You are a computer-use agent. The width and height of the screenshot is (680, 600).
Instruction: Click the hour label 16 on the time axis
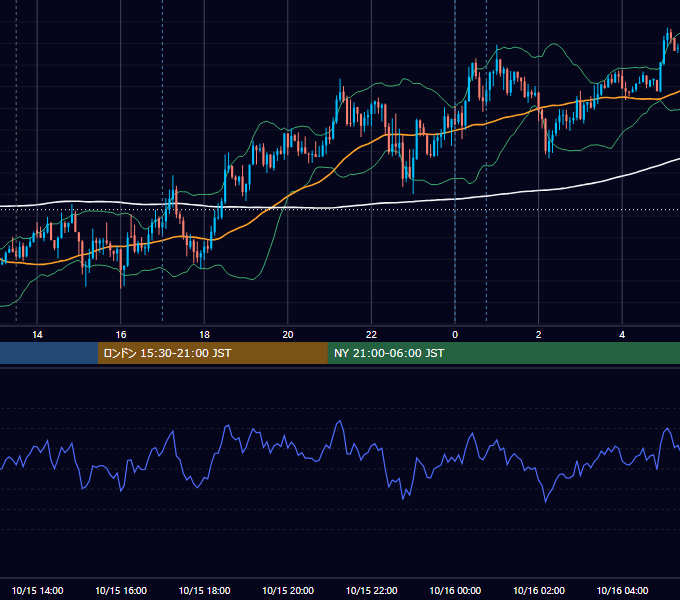pyautogui.click(x=121, y=335)
